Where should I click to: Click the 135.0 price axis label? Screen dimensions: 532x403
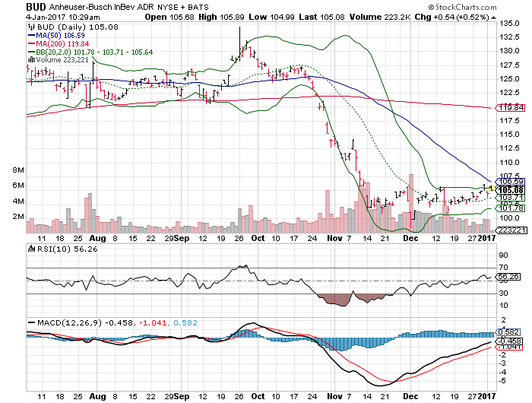coord(509,24)
